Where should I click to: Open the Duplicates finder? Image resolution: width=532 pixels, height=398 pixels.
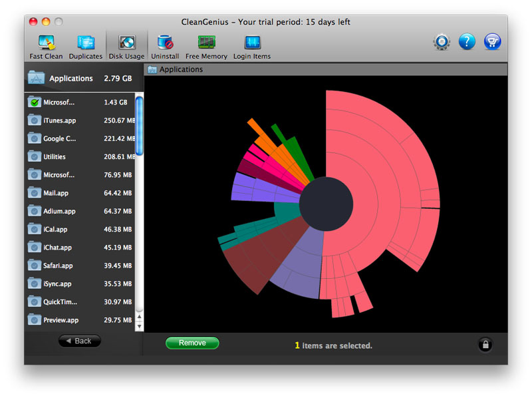click(x=86, y=47)
